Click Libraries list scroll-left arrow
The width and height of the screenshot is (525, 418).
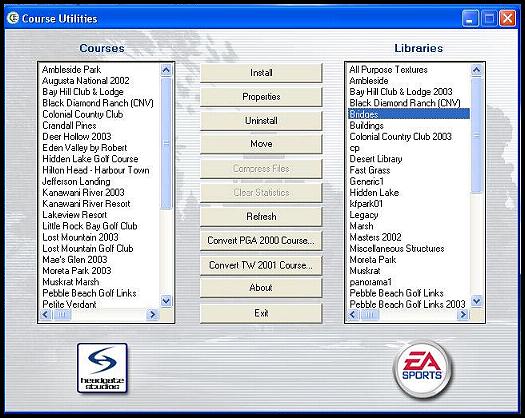coord(353,315)
